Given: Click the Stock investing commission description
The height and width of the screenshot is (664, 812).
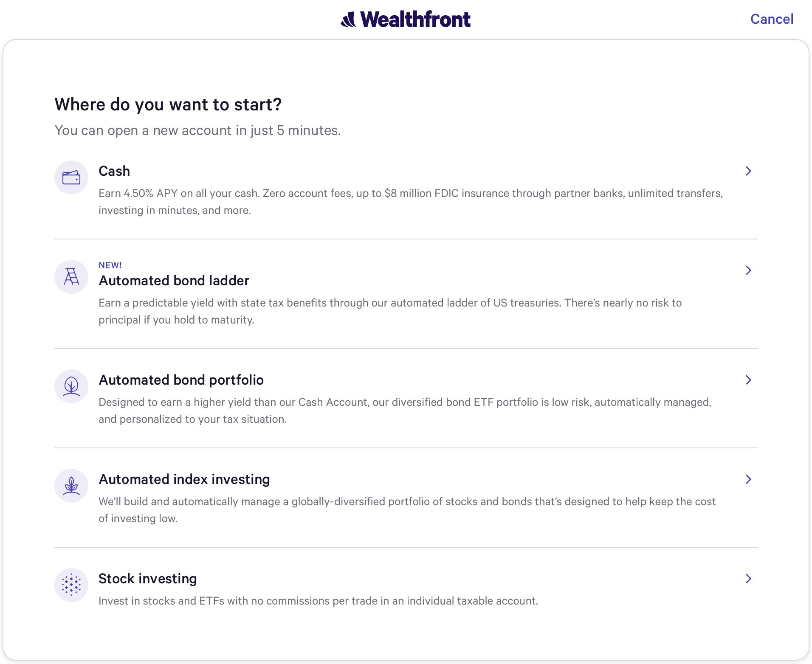Looking at the screenshot, I should click(318, 601).
